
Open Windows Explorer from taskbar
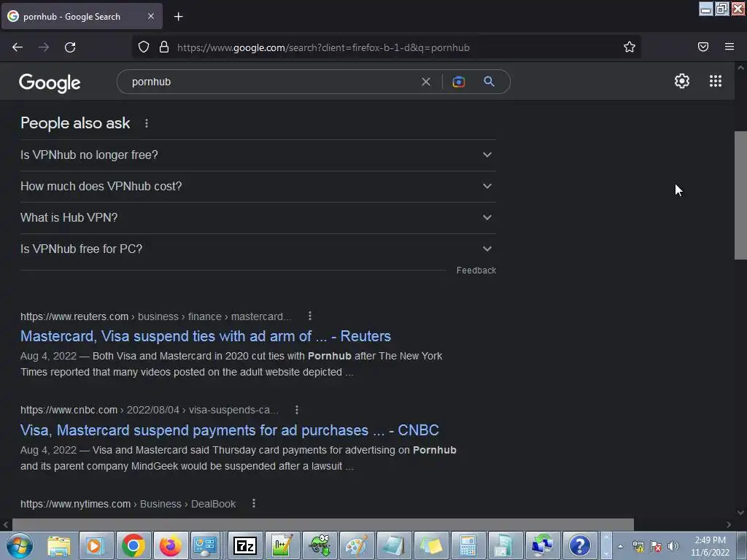pyautogui.click(x=58, y=545)
